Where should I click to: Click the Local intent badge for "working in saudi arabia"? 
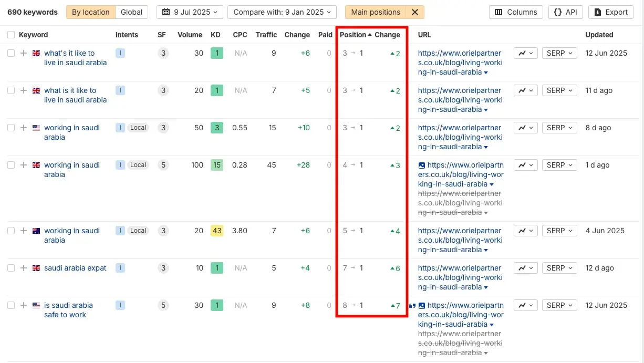tap(138, 128)
